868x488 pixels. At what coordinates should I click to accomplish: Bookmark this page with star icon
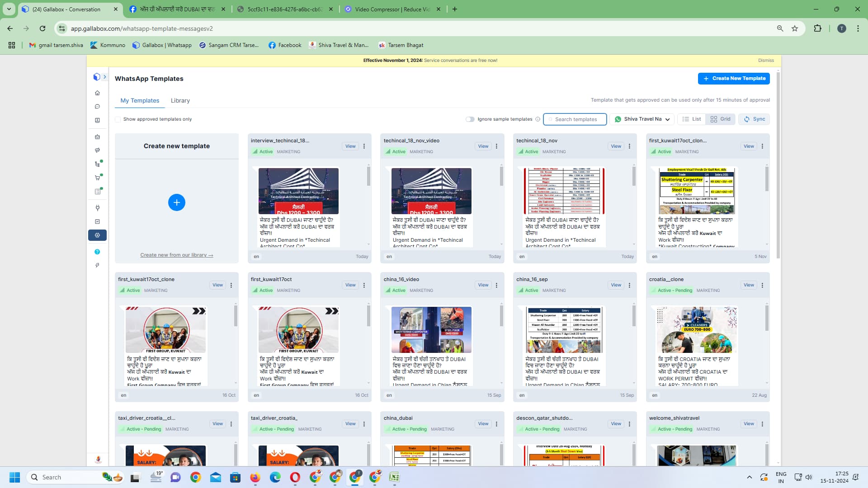[795, 28]
